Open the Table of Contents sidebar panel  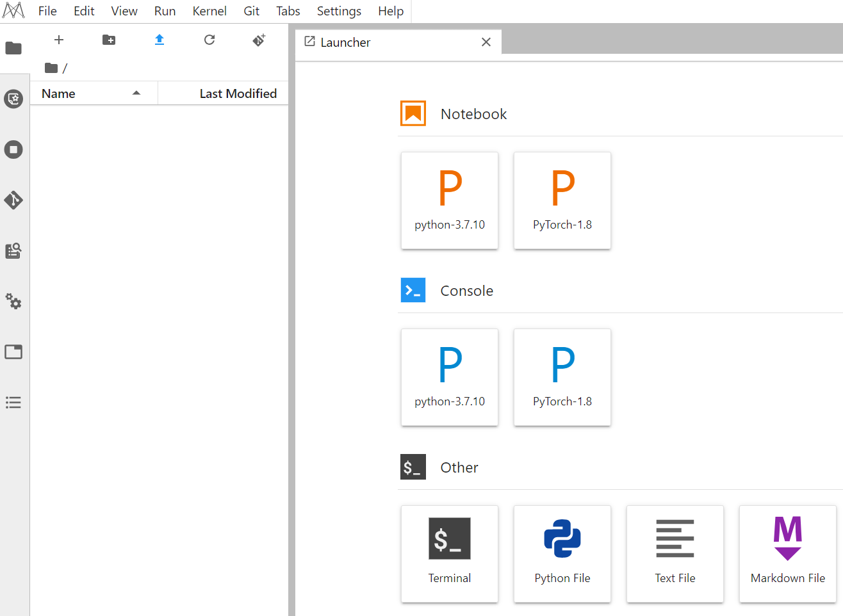(13, 402)
